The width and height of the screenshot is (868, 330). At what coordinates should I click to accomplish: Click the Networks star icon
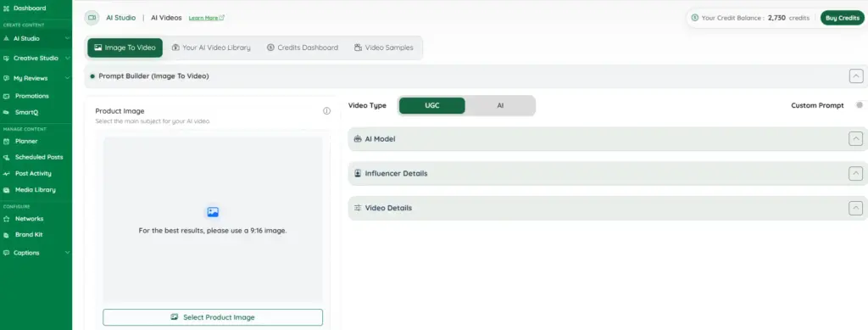click(x=6, y=219)
